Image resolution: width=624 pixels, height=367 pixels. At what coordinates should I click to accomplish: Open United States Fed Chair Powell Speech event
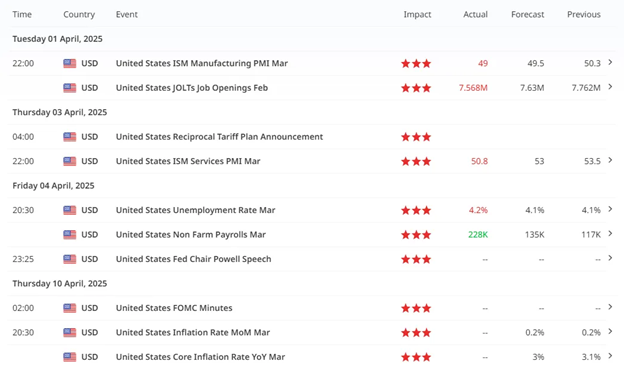[193, 259]
